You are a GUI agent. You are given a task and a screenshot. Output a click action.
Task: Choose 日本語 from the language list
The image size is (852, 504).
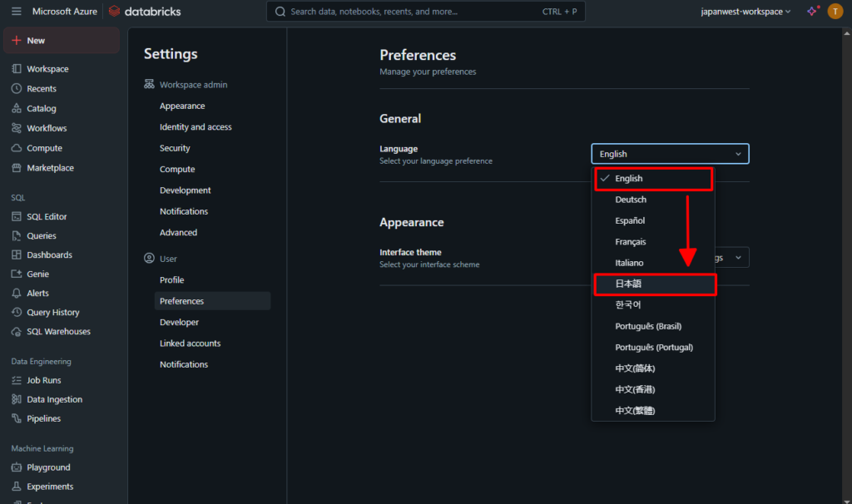tap(653, 284)
